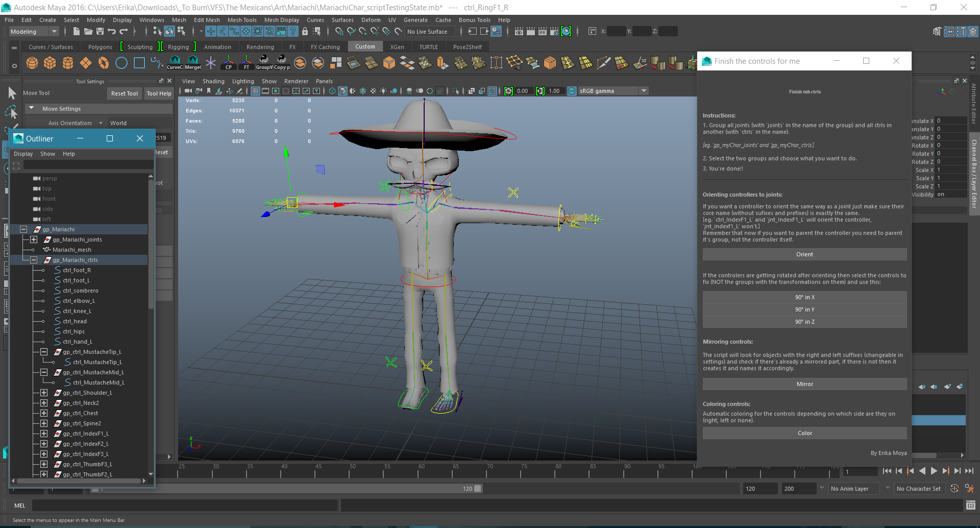Click the play forward button
Screen dimensions: 980x528
pyautogui.click(x=934, y=471)
